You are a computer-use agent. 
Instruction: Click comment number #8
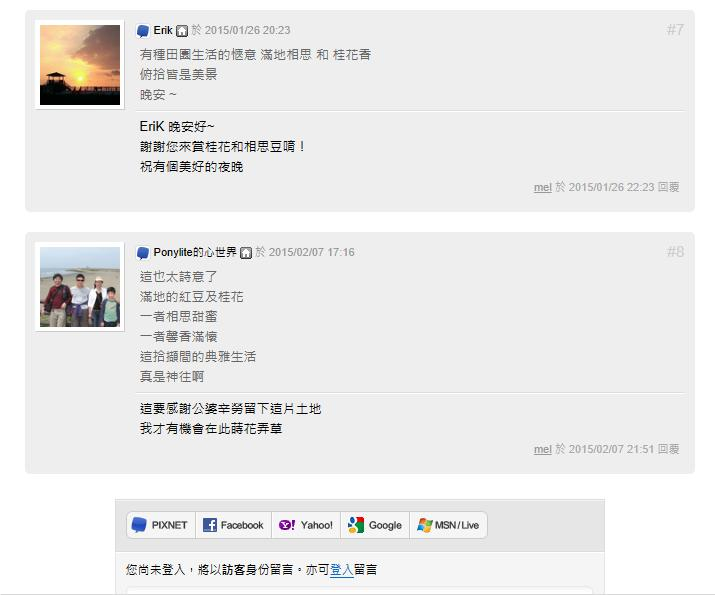(x=675, y=252)
